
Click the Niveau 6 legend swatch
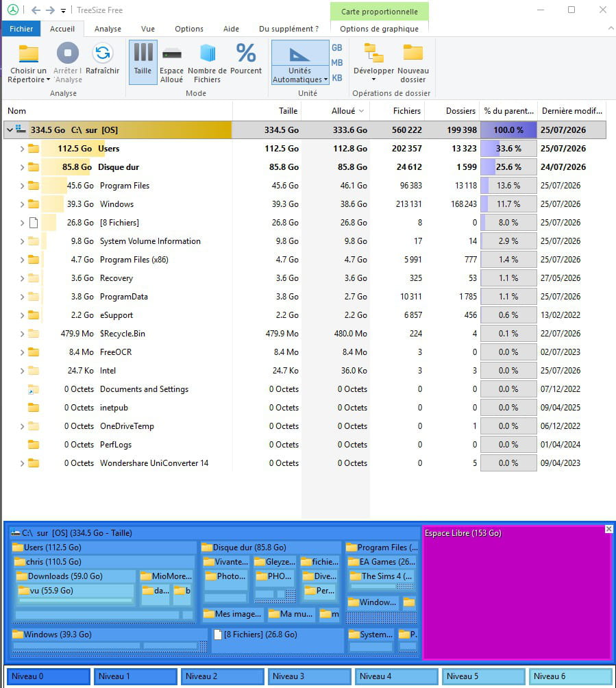pos(570,676)
